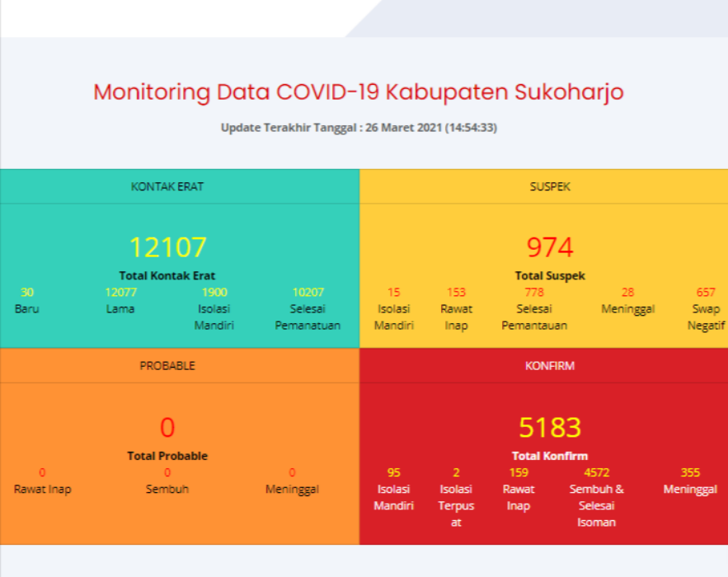Click Suspek Meninggal count 28
The width and height of the screenshot is (728, 577).
tap(628, 292)
